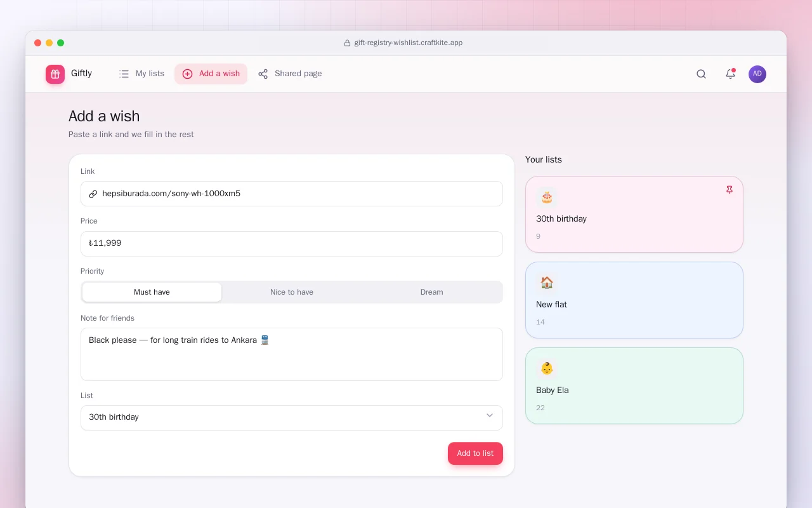This screenshot has width=812, height=508.
Task: Click the pin icon on 30th birthday card
Action: [x=730, y=190]
